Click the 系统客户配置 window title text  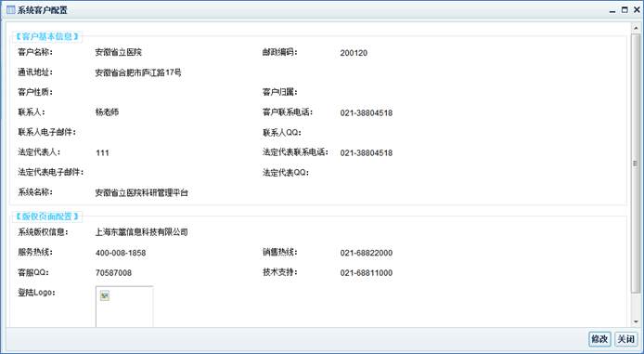42,11
